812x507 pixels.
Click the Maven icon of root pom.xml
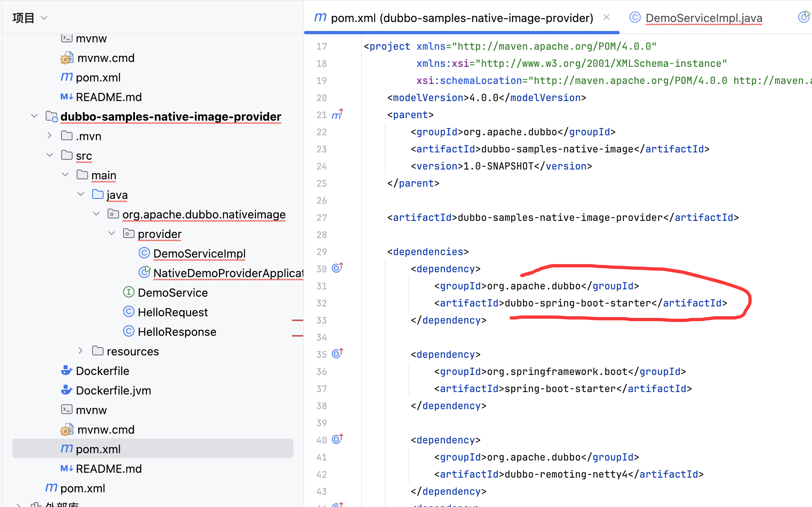tap(51, 487)
